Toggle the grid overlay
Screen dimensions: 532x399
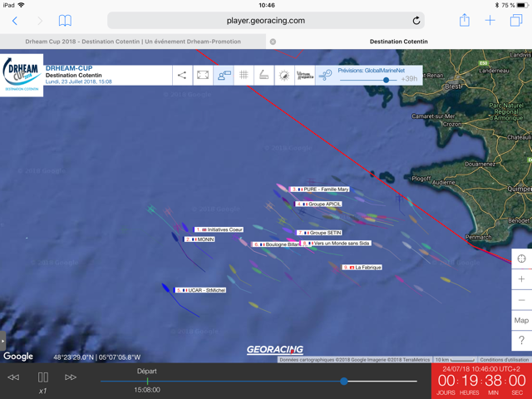pos(244,75)
